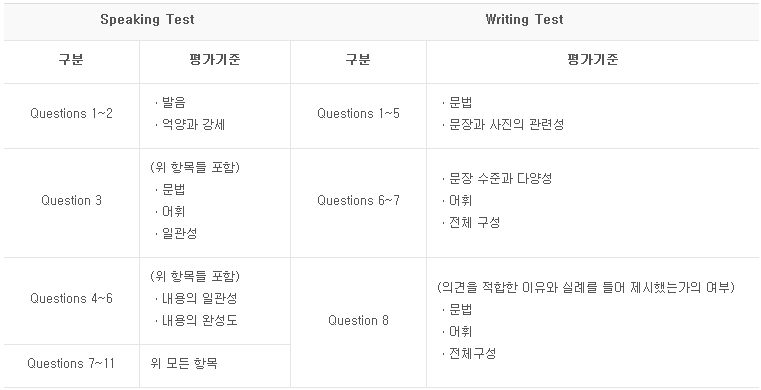The width and height of the screenshot is (761, 390).
Task: Click 전체구성 under Question 8
Action: 472,353
